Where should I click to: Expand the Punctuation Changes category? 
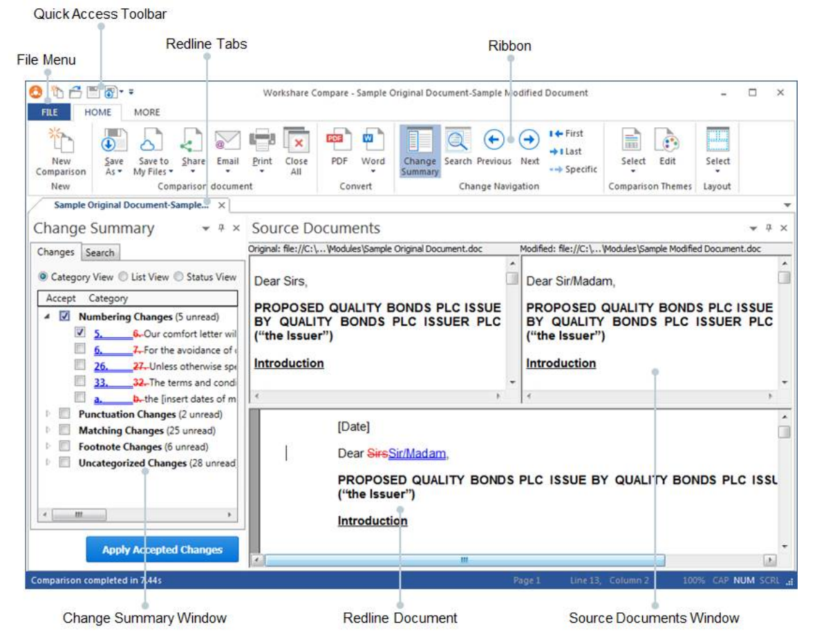click(48, 414)
